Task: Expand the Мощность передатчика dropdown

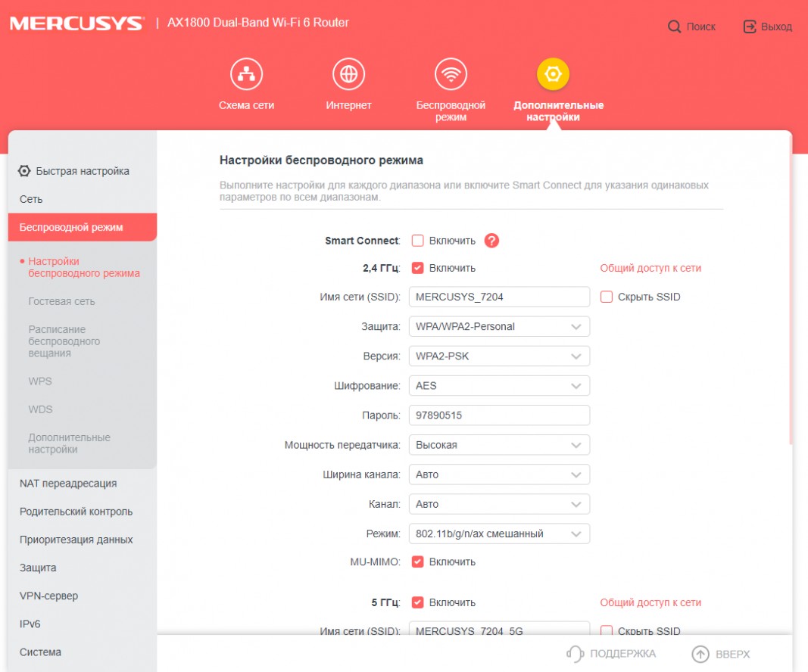Action: [499, 445]
